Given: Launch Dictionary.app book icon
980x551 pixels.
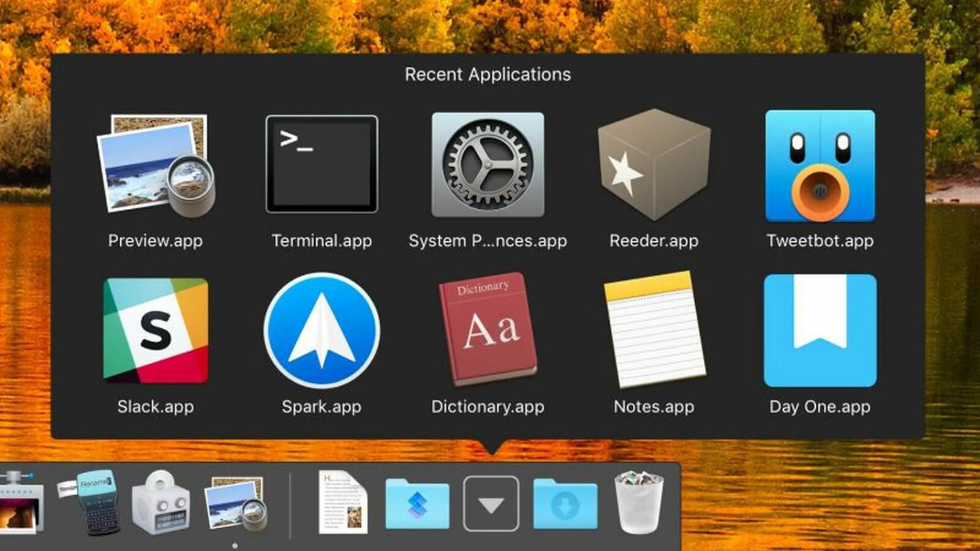Looking at the screenshot, I should [488, 329].
